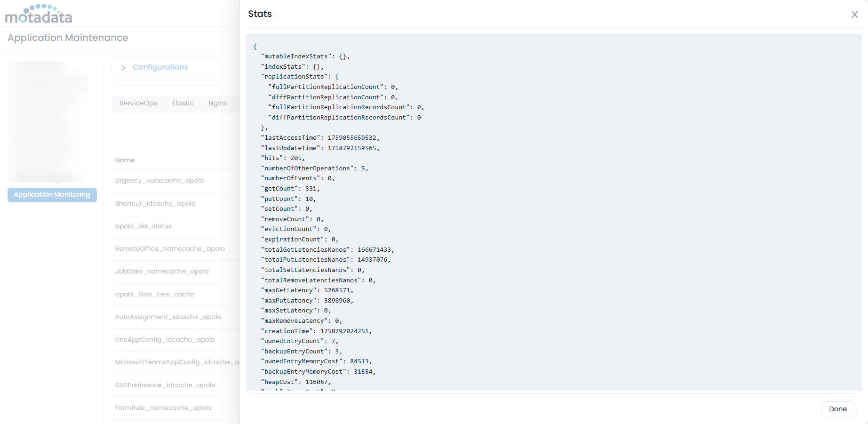Close the Stats dialog with the X icon
868x424 pixels.
(854, 15)
